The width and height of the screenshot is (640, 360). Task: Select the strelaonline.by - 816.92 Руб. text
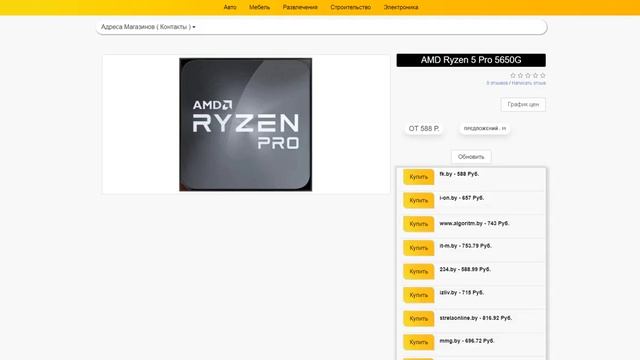(476, 318)
